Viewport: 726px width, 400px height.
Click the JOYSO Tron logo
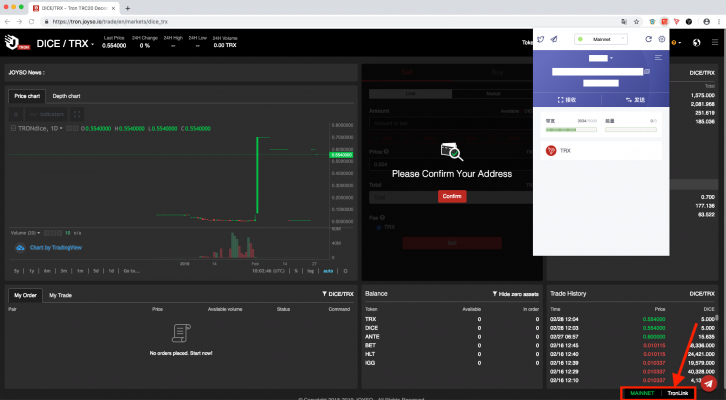[17, 43]
